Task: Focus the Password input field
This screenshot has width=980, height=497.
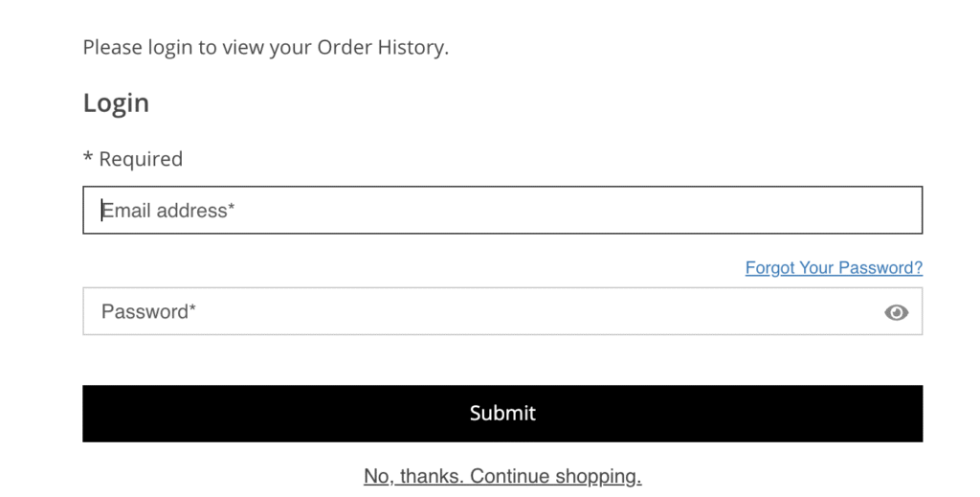Action: click(x=479, y=312)
